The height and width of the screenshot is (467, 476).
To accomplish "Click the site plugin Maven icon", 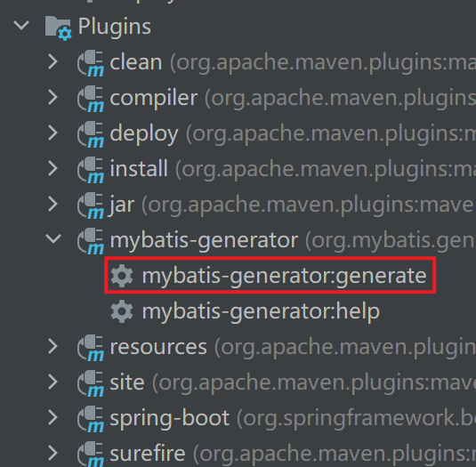I will 91,383.
